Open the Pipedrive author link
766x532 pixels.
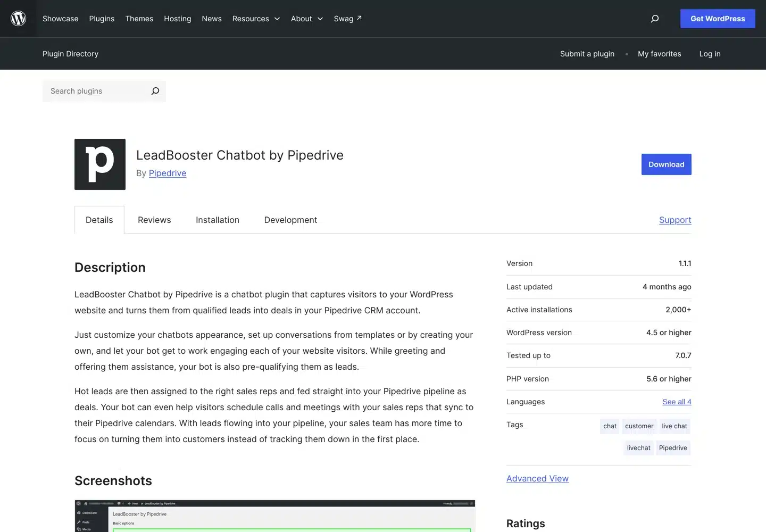[x=168, y=173]
